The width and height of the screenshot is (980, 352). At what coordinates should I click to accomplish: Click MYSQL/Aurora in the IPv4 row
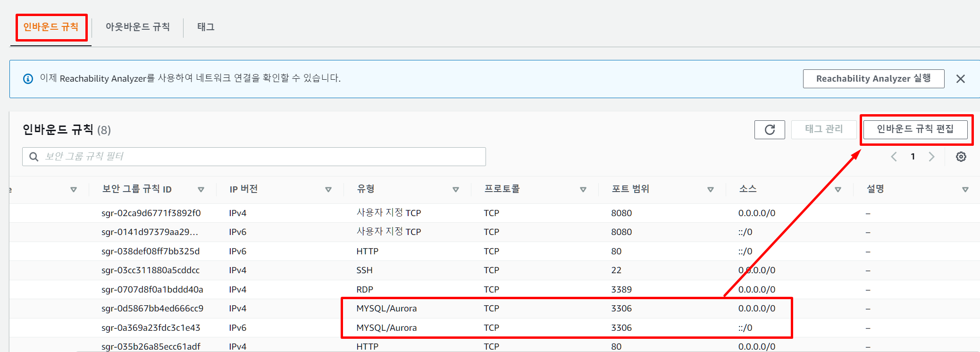coord(386,309)
